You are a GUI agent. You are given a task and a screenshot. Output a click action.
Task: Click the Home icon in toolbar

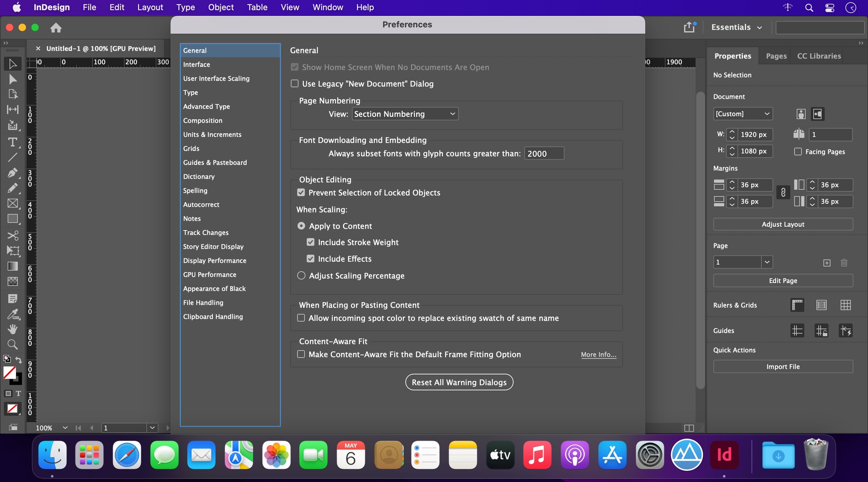pos(56,28)
